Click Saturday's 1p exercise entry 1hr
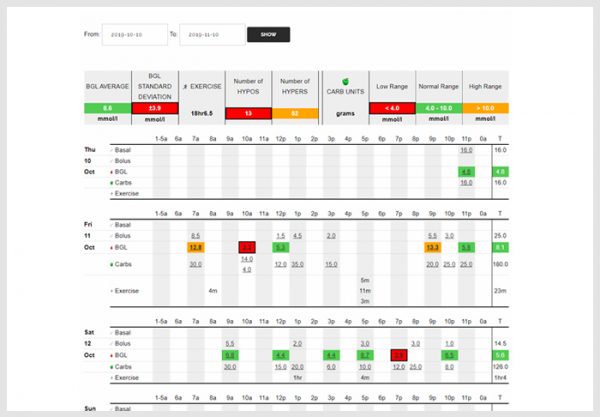The height and width of the screenshot is (417, 600). (297, 378)
